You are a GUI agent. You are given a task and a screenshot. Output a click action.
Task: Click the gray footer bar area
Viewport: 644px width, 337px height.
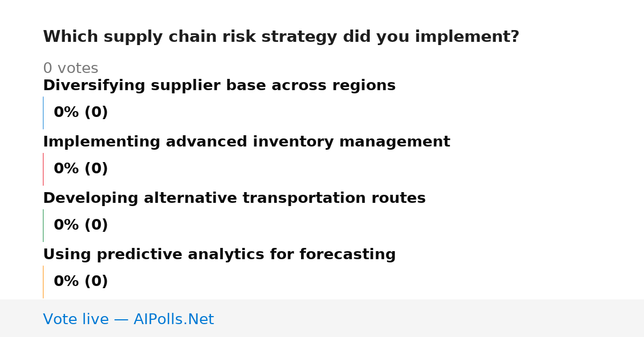(x=322, y=318)
